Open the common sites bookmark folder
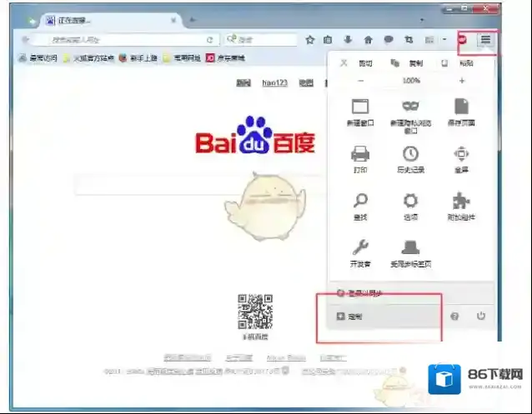532x414 pixels. pyautogui.click(x=182, y=58)
